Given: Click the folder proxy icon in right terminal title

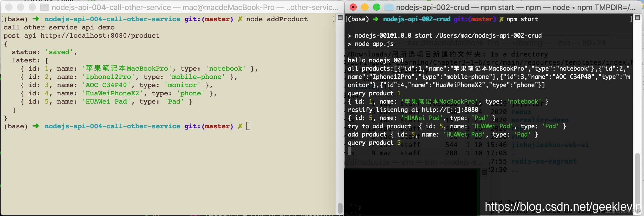Looking at the screenshot, I should point(389,7).
